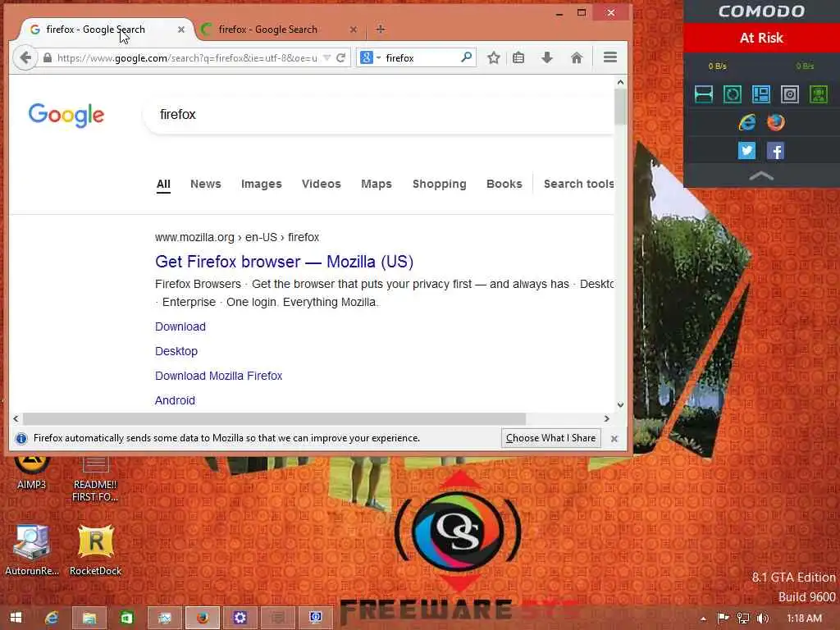Open AIMP3 desktop shortcut
This screenshot has width=840, height=630.
[32, 472]
